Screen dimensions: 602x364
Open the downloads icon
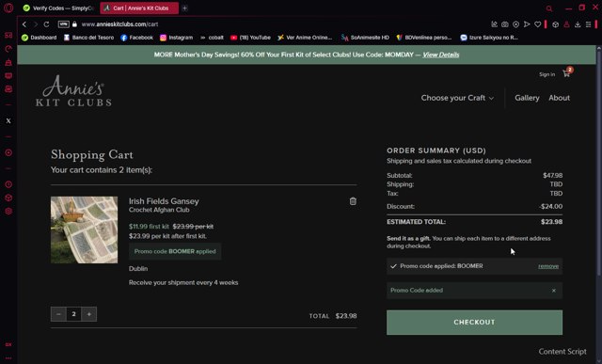point(578,24)
